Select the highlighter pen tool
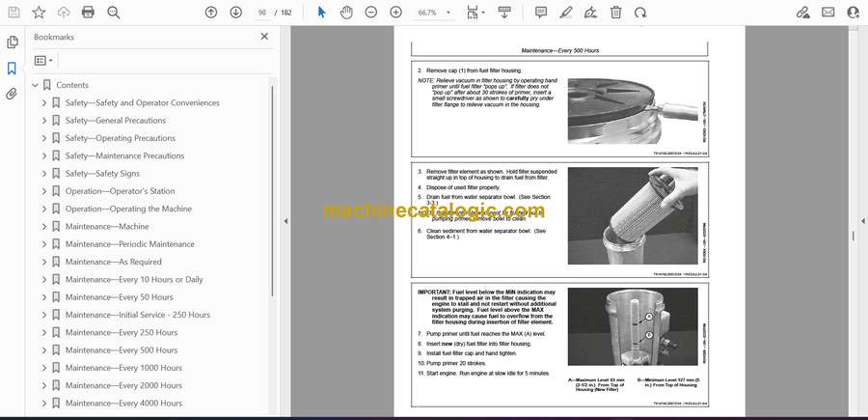Image resolution: width=868 pixels, height=420 pixels. click(566, 13)
